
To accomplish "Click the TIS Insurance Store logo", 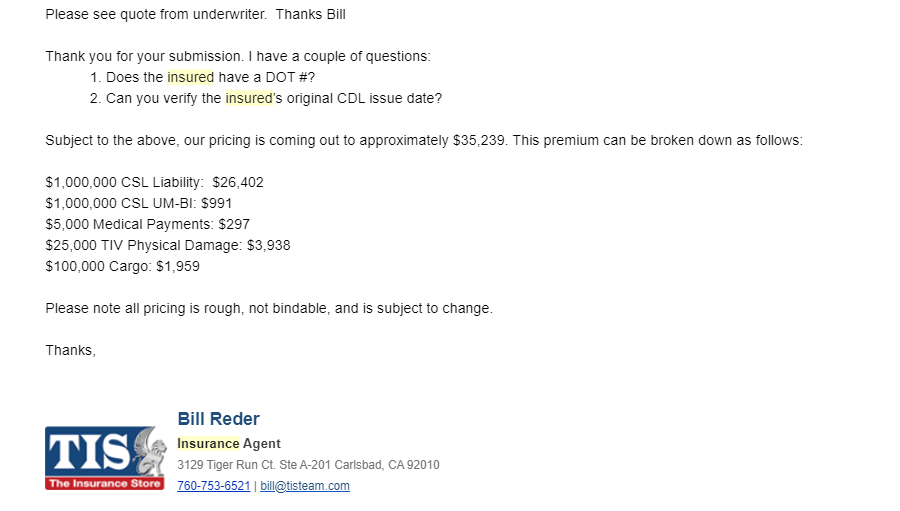I will 105,458.
